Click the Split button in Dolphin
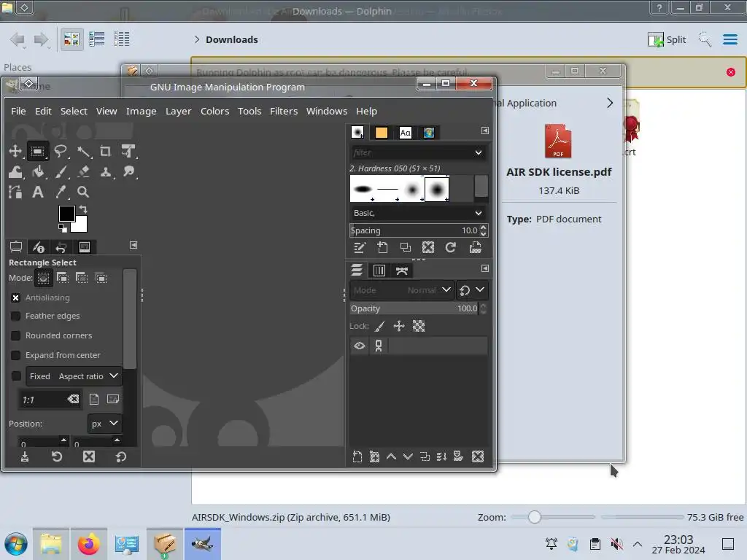Image resolution: width=747 pixels, height=560 pixels. (x=667, y=39)
